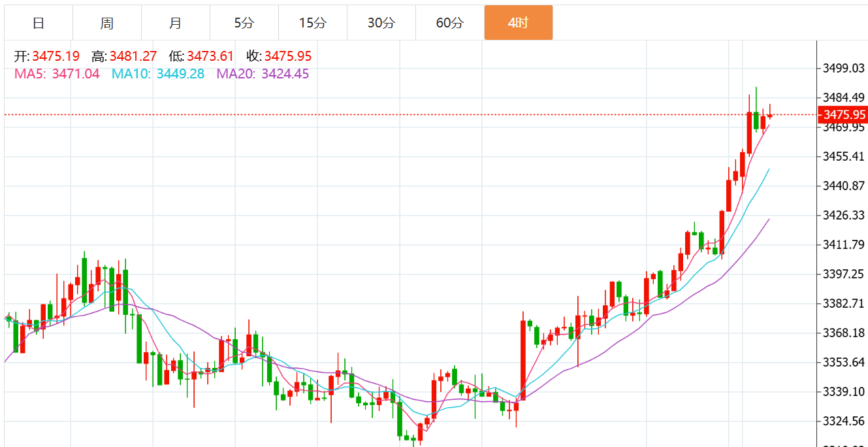Open the 月 monthly chart tab
The image size is (868, 447).
tap(176, 23)
